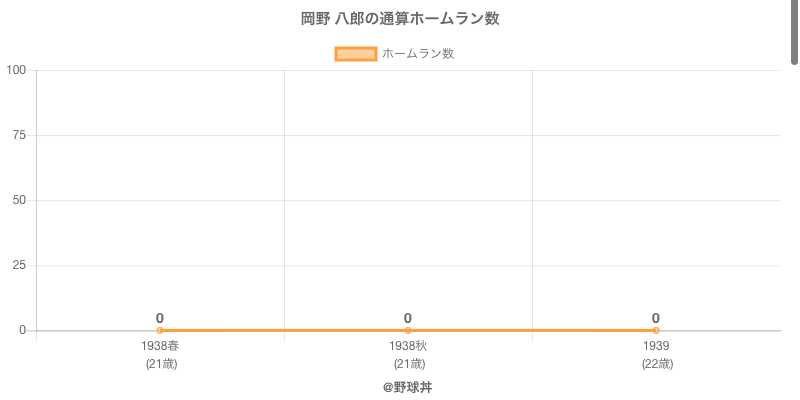Click the chart title 岡野 八郎の通算ホームラン数
The height and width of the screenshot is (400, 800).
(400, 19)
